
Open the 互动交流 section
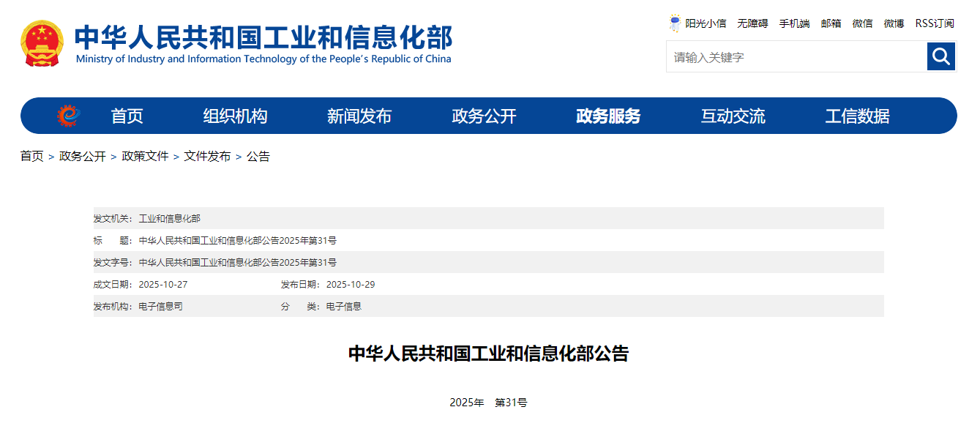(x=734, y=115)
